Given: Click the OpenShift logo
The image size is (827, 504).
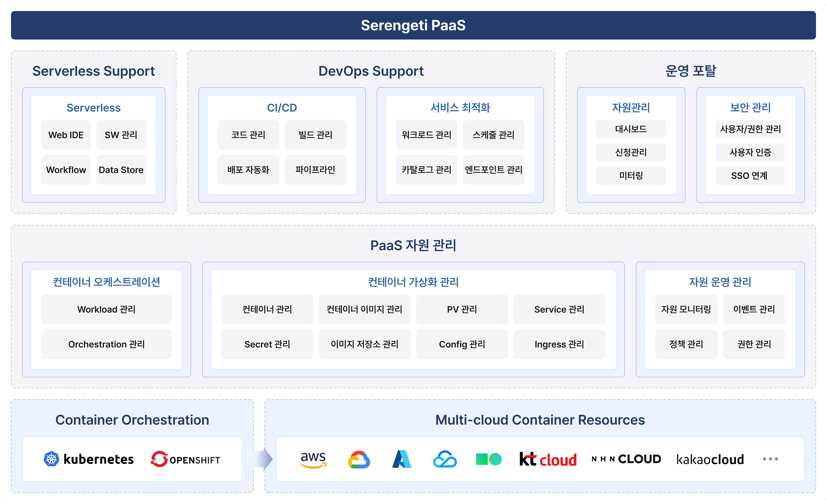Looking at the screenshot, I should pos(185,459).
